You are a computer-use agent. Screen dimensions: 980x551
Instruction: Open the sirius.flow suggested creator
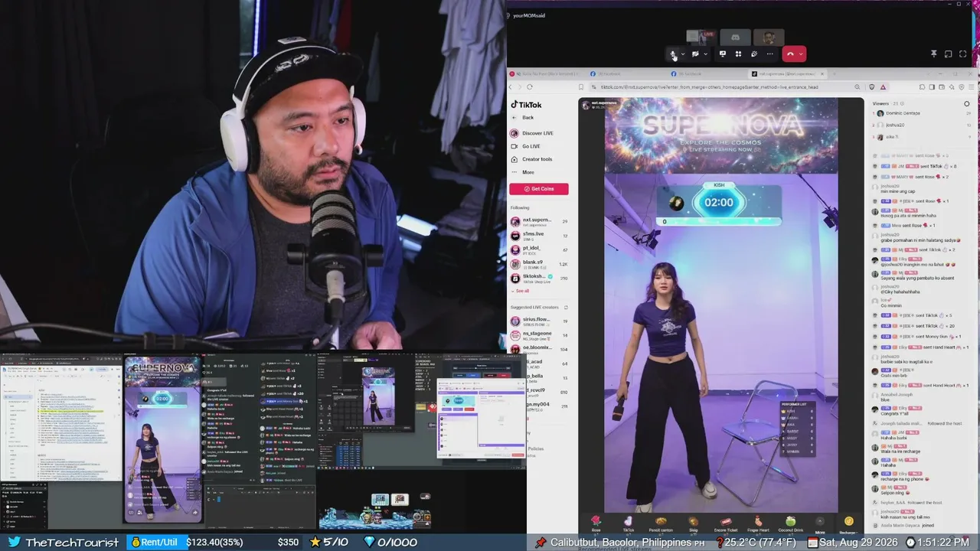coord(539,321)
